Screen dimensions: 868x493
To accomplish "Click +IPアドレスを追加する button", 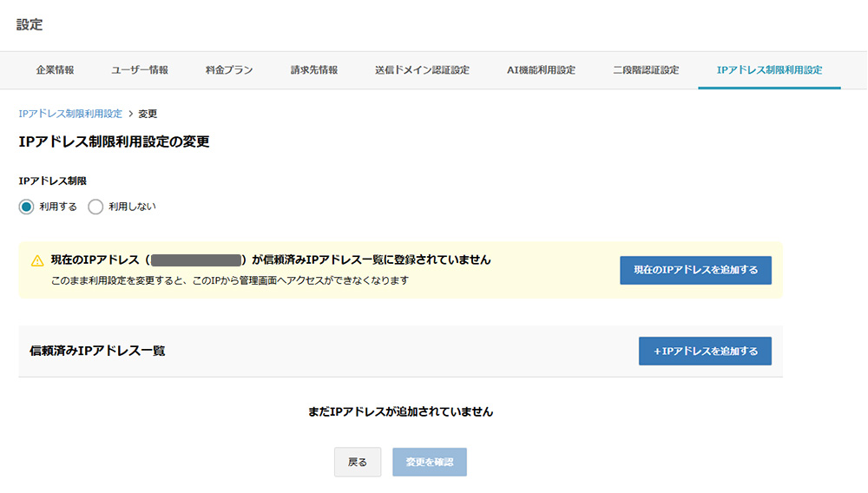I will 705,351.
